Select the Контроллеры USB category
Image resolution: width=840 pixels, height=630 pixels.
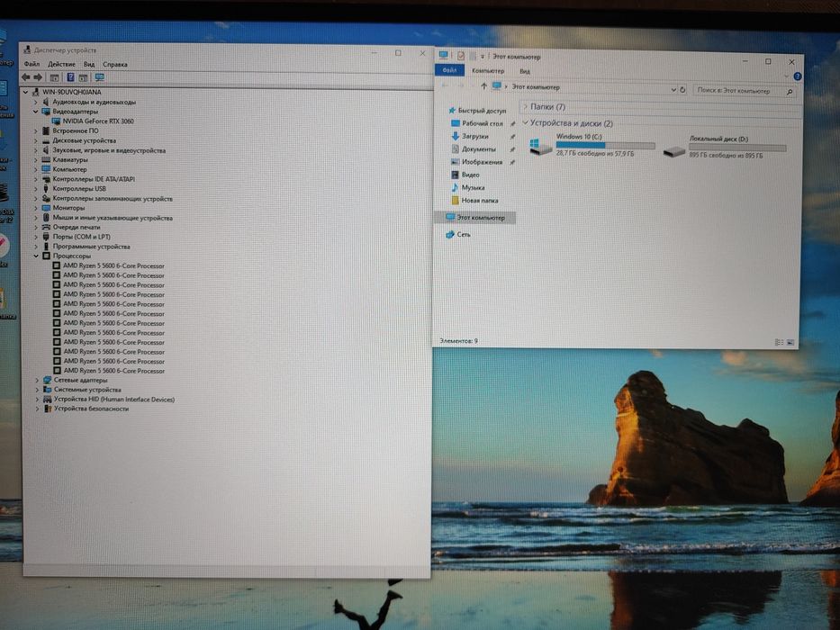79,189
